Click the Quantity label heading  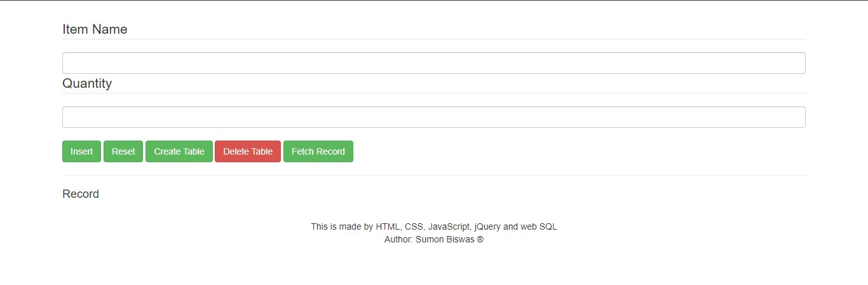point(87,83)
